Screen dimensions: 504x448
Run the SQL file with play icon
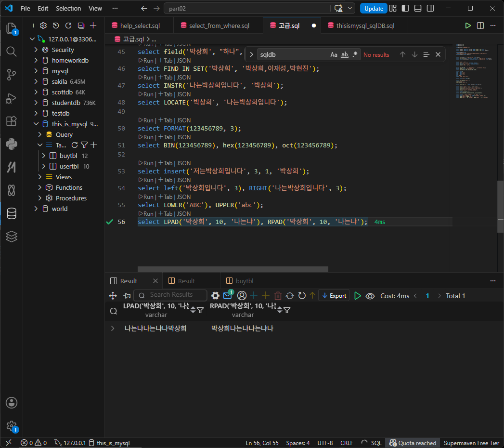(x=468, y=26)
